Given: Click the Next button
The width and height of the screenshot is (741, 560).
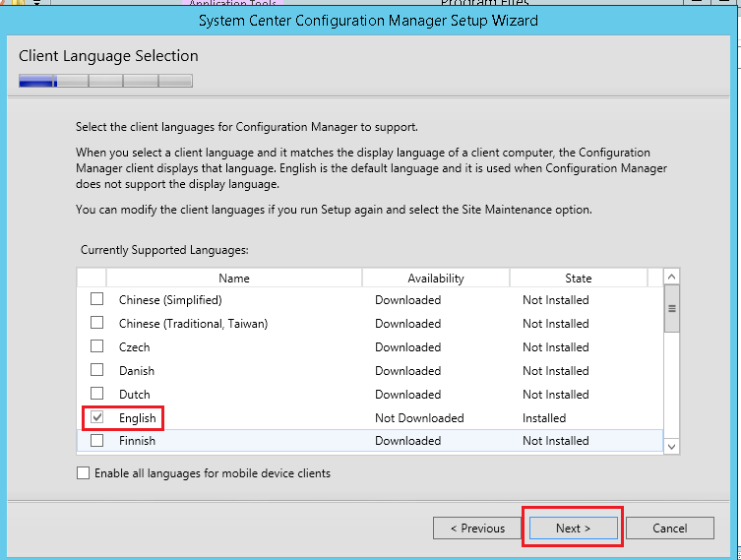Looking at the screenshot, I should pyautogui.click(x=573, y=529).
